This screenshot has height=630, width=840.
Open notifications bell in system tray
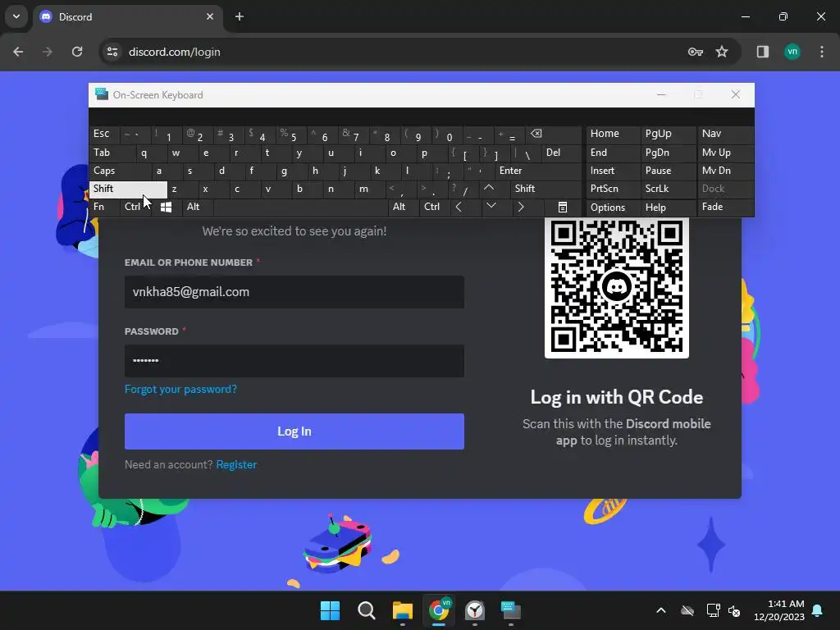[818, 610]
